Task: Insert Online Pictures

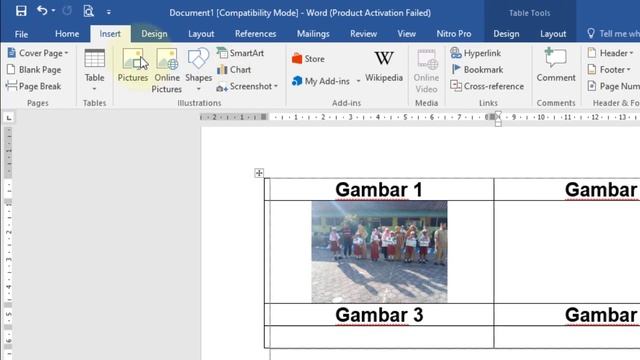Action: coord(167,71)
